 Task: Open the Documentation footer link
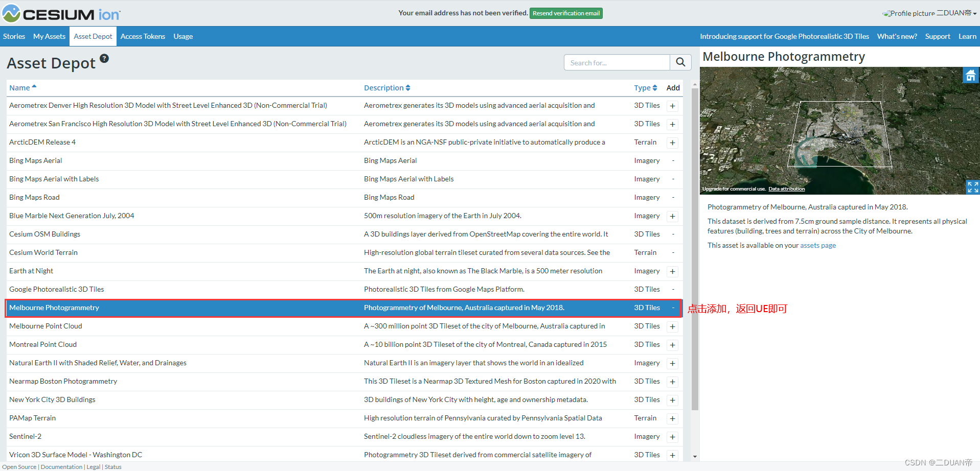tap(61, 467)
